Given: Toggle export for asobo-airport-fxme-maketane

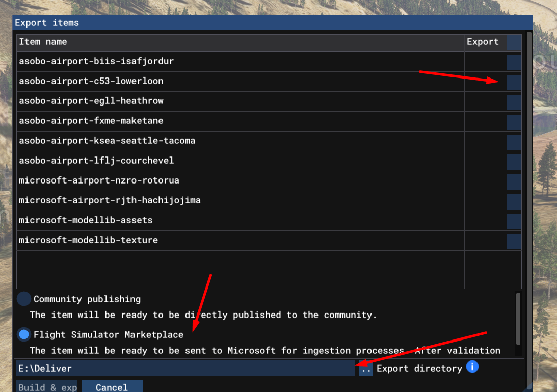Looking at the screenshot, I should 514,122.
